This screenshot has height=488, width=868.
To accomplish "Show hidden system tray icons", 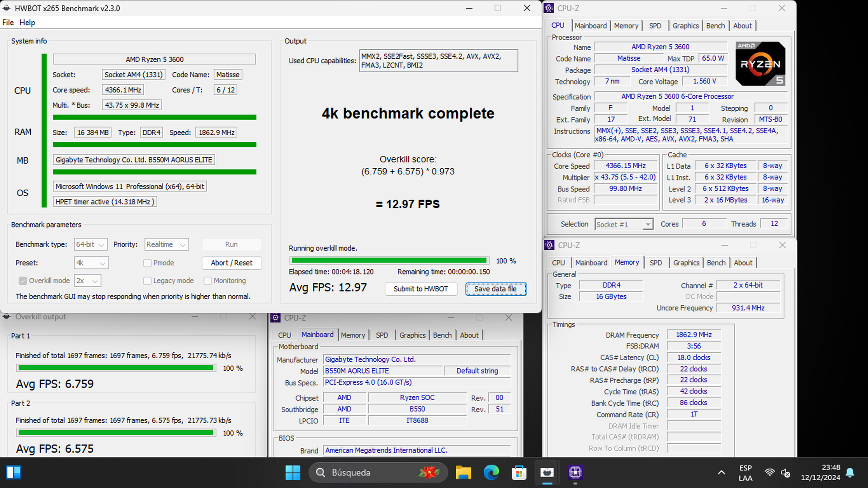I will click(722, 473).
